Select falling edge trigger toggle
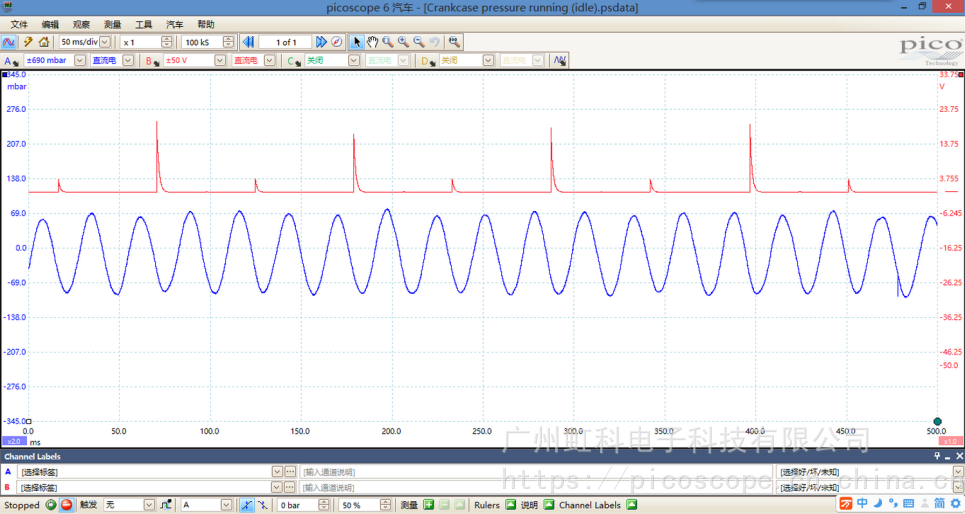Image resolution: width=965 pixels, height=514 pixels. pyautogui.click(x=263, y=505)
